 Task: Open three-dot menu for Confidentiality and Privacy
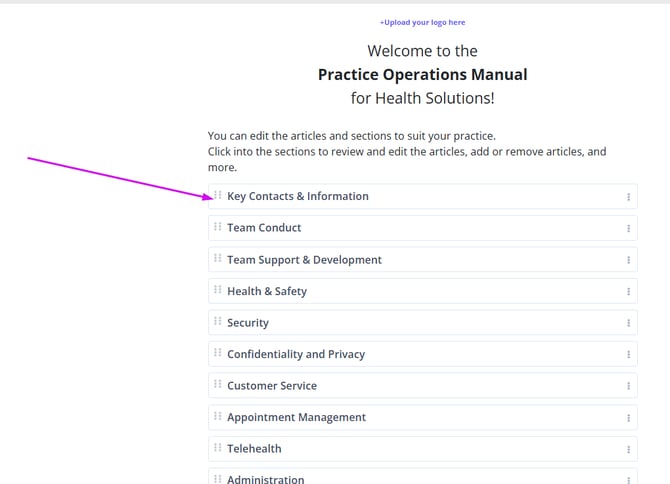[x=628, y=355]
